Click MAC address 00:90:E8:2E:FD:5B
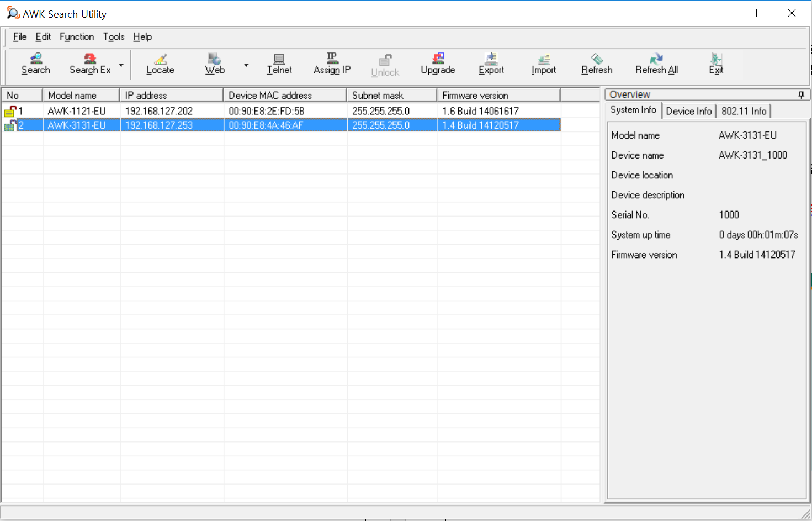Viewport: 812px width, 521px height. (x=267, y=111)
